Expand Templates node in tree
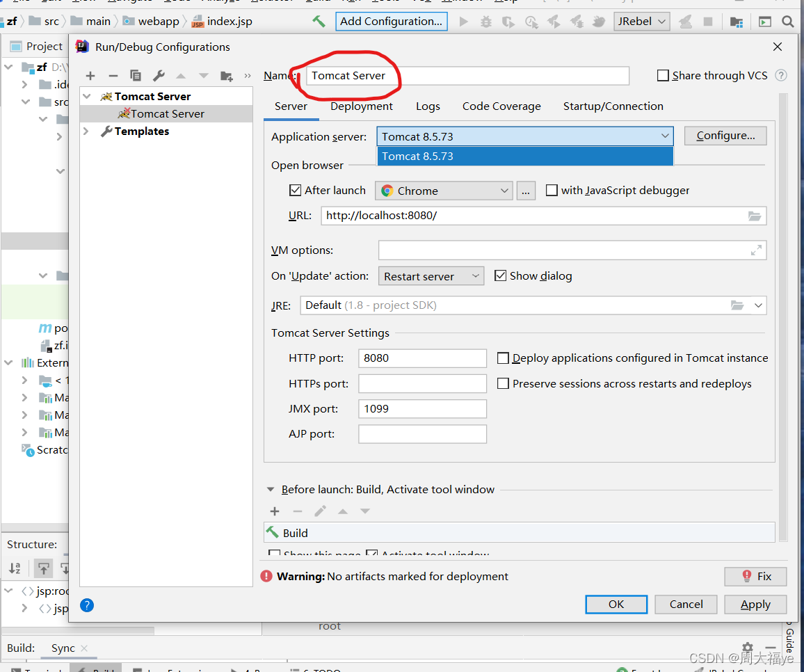 pos(86,131)
